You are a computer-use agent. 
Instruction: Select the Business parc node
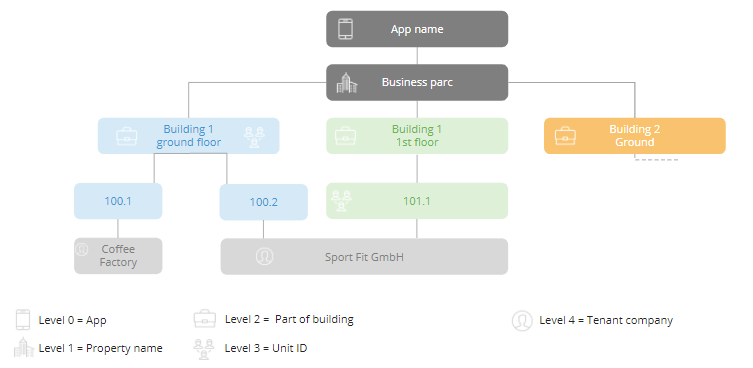[417, 83]
